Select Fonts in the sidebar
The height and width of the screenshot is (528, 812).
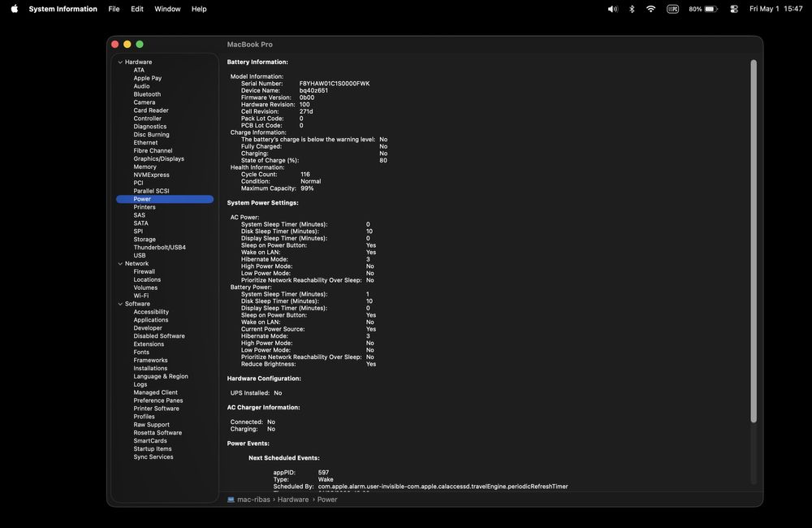click(141, 353)
